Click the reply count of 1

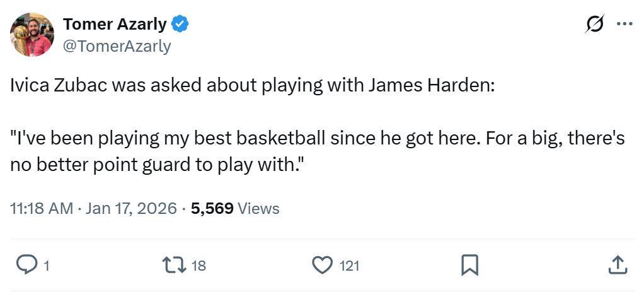point(45,266)
